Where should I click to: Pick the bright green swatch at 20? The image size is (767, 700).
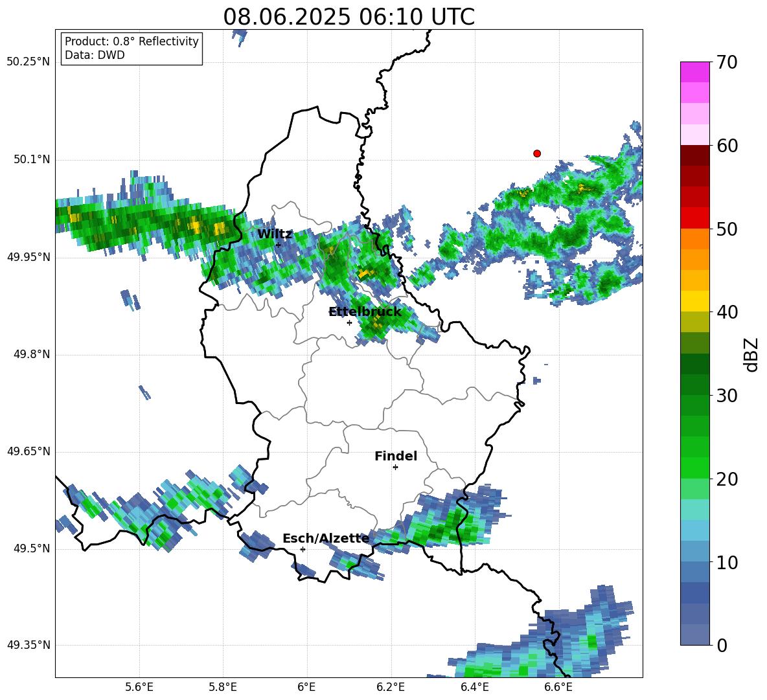pyautogui.click(x=694, y=468)
